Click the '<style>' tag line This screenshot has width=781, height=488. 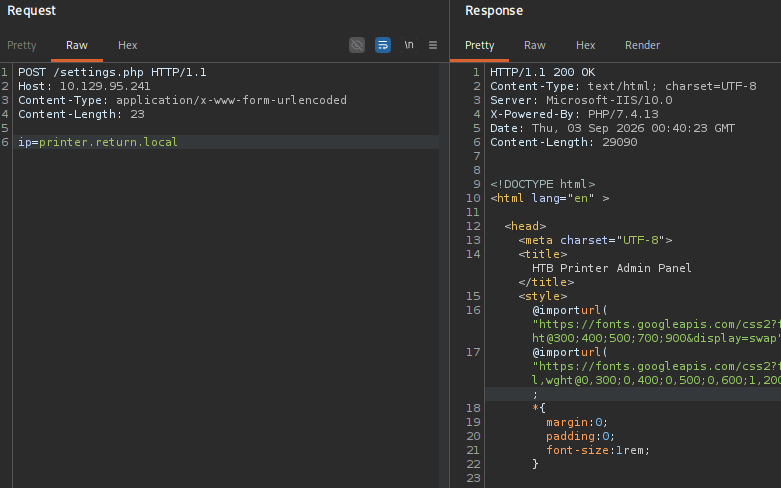pyautogui.click(x=542, y=296)
